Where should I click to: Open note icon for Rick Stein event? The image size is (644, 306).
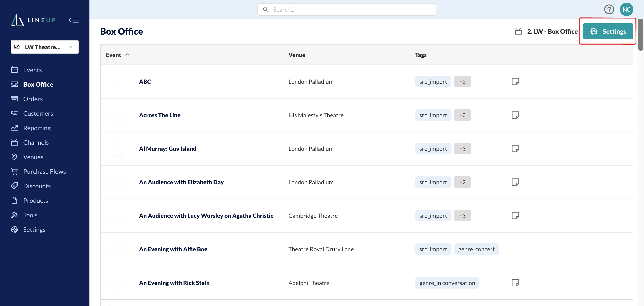tap(515, 283)
